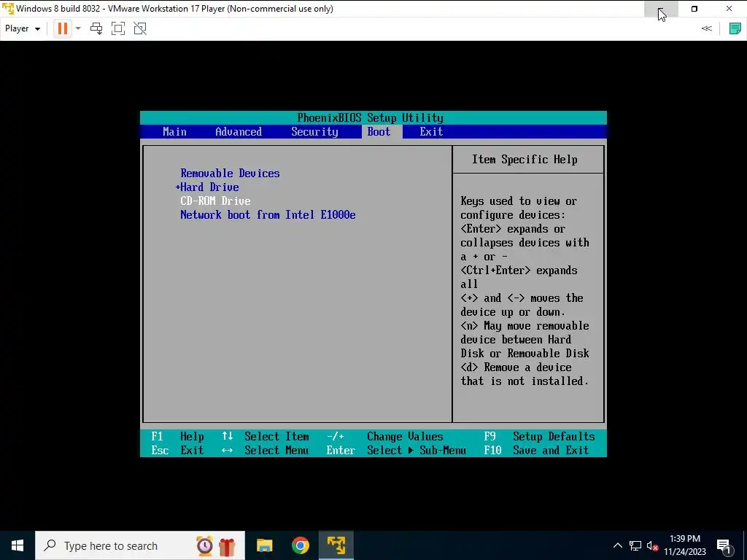Viewport: 747px width, 560px height.
Task: Open the green notes message icon
Action: [735, 28]
